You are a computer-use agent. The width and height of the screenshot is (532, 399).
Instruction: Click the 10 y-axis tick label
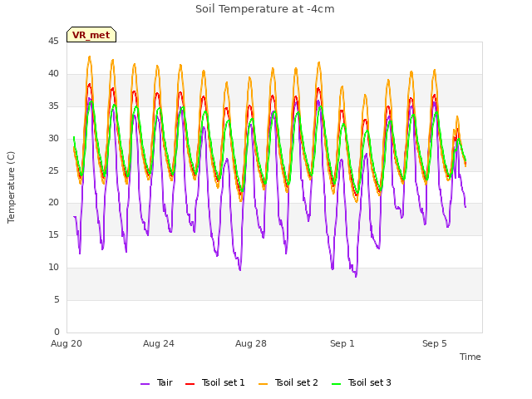[53, 268]
